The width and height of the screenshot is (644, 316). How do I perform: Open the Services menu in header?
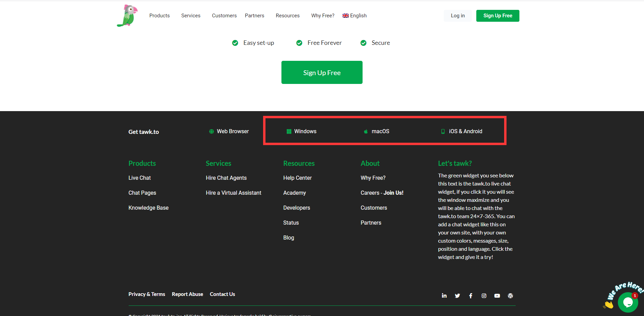click(190, 16)
